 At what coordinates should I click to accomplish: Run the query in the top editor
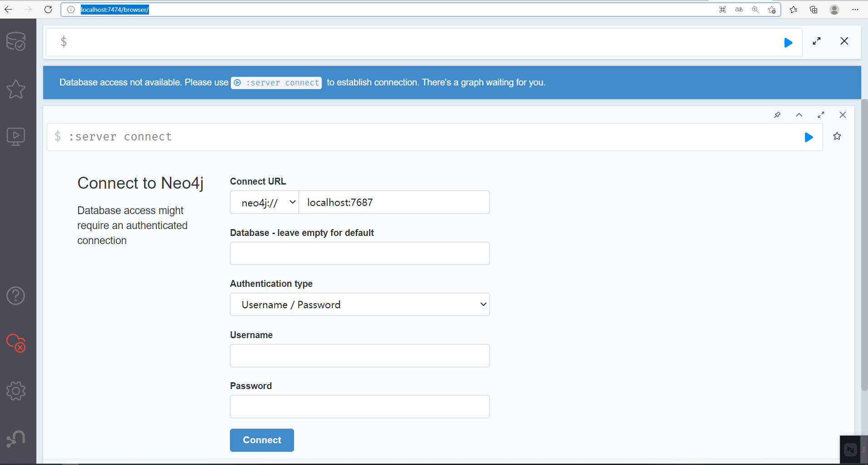tap(788, 43)
